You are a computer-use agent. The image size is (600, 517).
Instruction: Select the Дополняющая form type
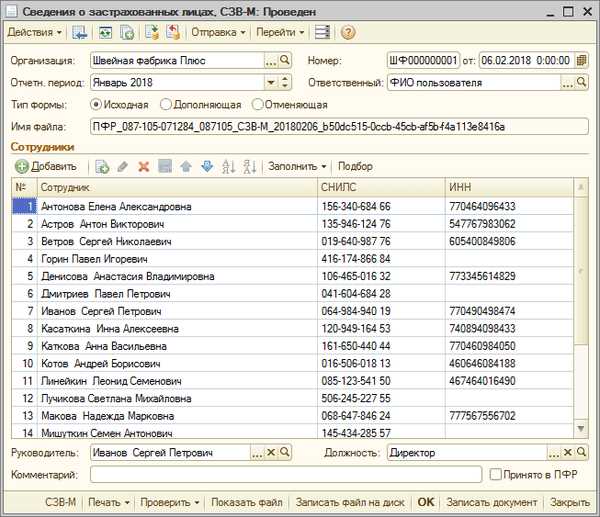[201, 104]
